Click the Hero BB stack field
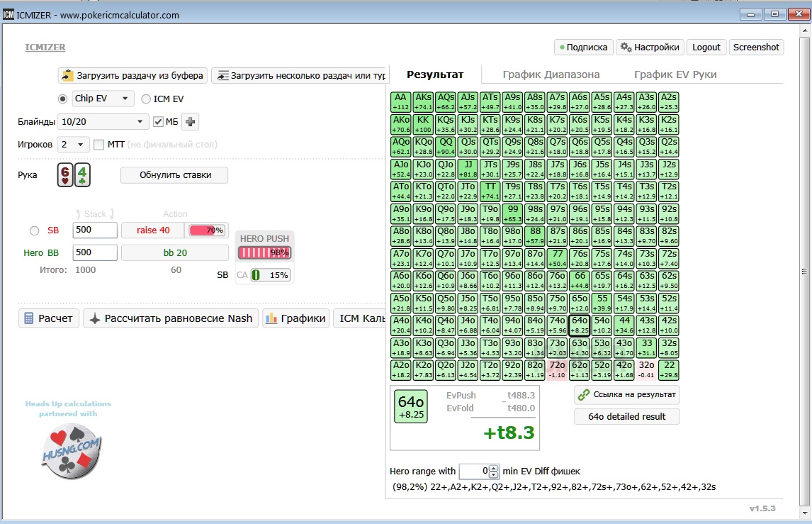The height and width of the screenshot is (524, 812). pyautogui.click(x=95, y=253)
